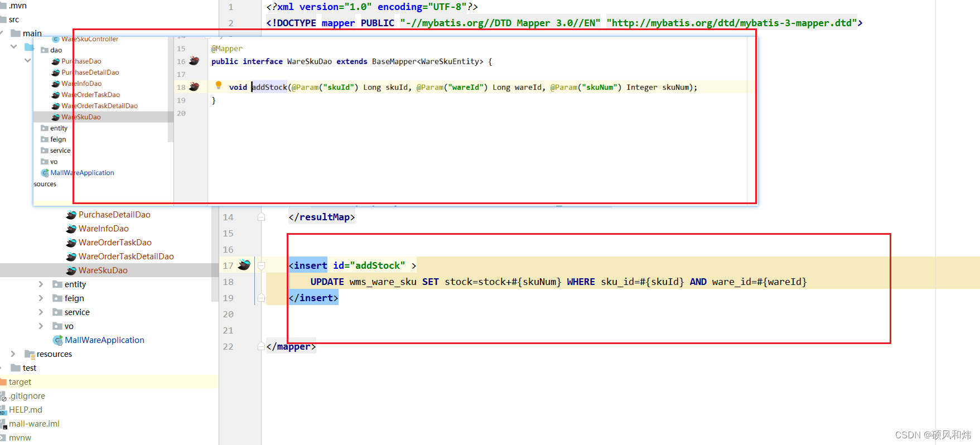This screenshot has width=980, height=445.
Task: Select the vo folder icon in lower tree
Action: coord(57,326)
